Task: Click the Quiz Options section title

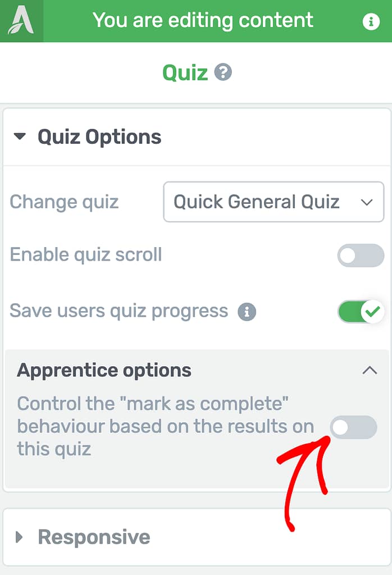Action: pos(99,137)
